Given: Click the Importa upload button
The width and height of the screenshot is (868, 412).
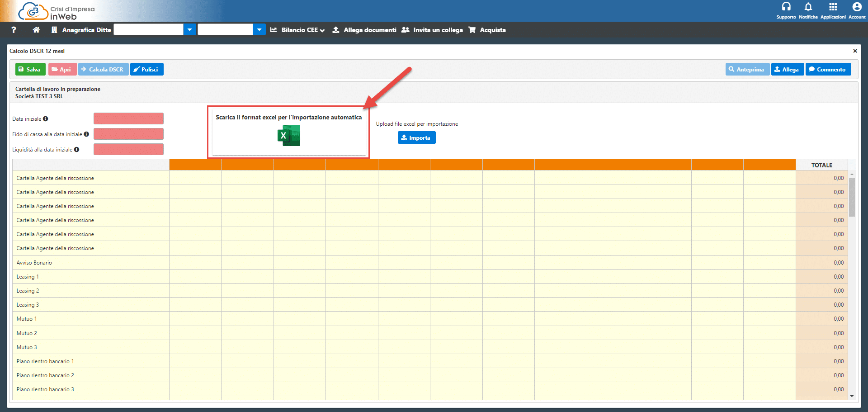Looking at the screenshot, I should pos(416,138).
